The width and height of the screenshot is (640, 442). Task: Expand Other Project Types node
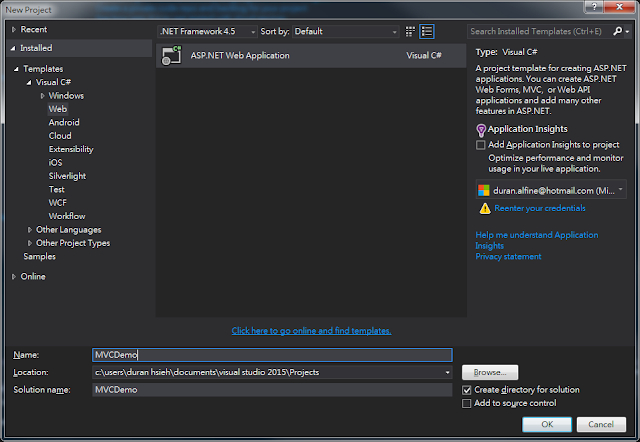coord(29,243)
